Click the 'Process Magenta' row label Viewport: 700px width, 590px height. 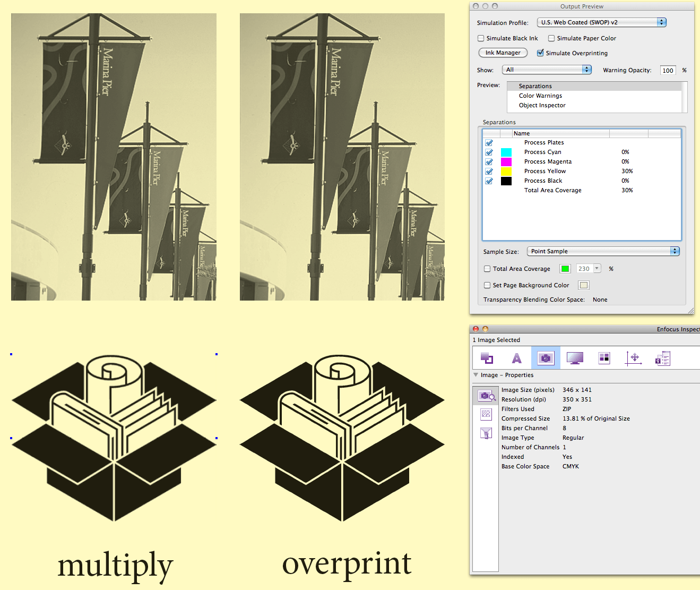pyautogui.click(x=548, y=161)
